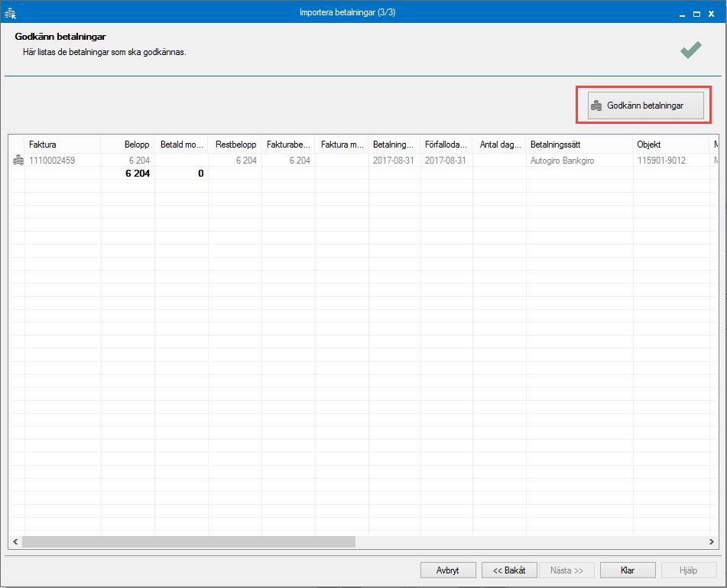Screen dimensions: 727x588
Task: Click the Faktura m... column header
Action: click(x=342, y=145)
